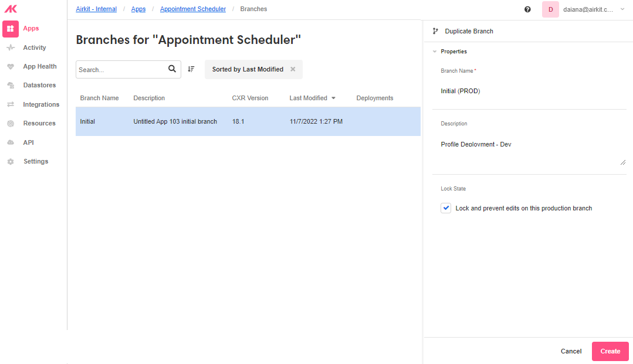This screenshot has height=364, width=633.
Task: Click the Activity pulse icon
Action: tap(11, 47)
